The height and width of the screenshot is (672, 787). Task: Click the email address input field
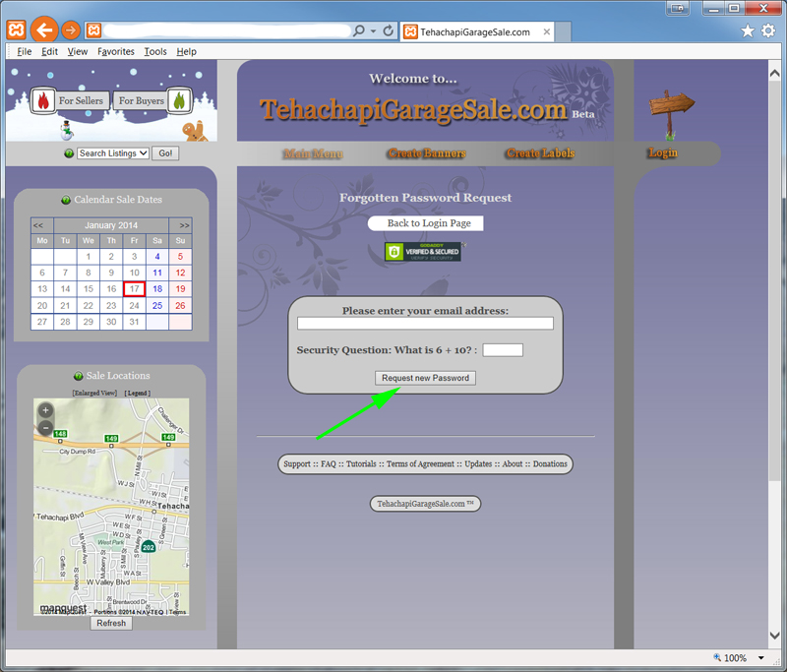click(x=425, y=323)
